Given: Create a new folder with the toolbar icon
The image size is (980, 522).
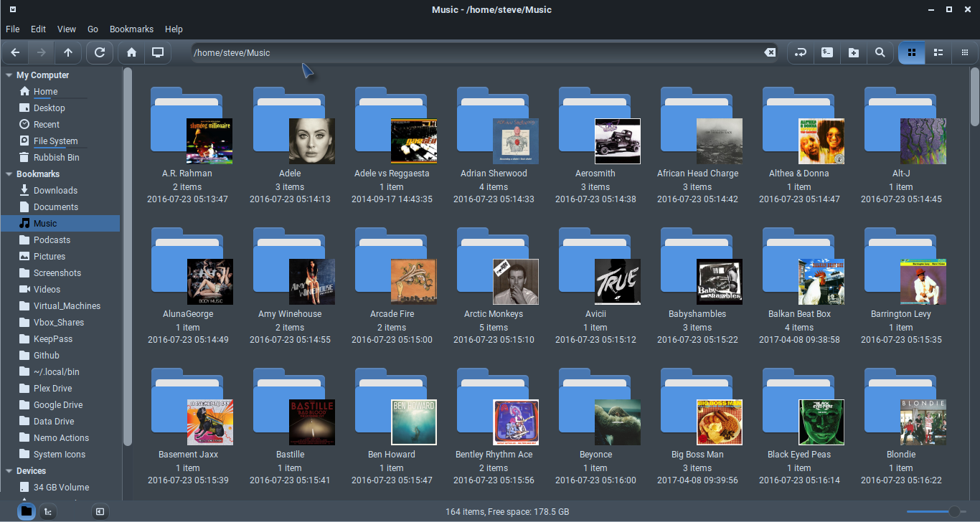Looking at the screenshot, I should 854,52.
